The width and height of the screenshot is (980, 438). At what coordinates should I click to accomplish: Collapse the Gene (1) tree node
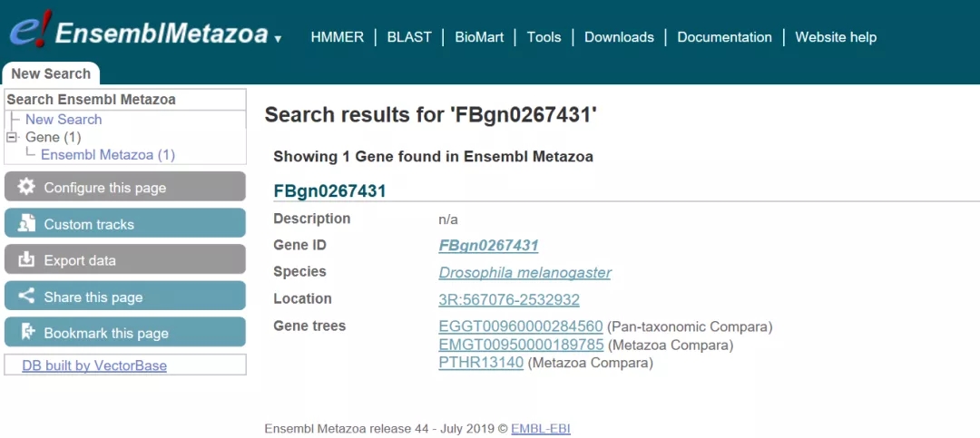pyautogui.click(x=12, y=137)
